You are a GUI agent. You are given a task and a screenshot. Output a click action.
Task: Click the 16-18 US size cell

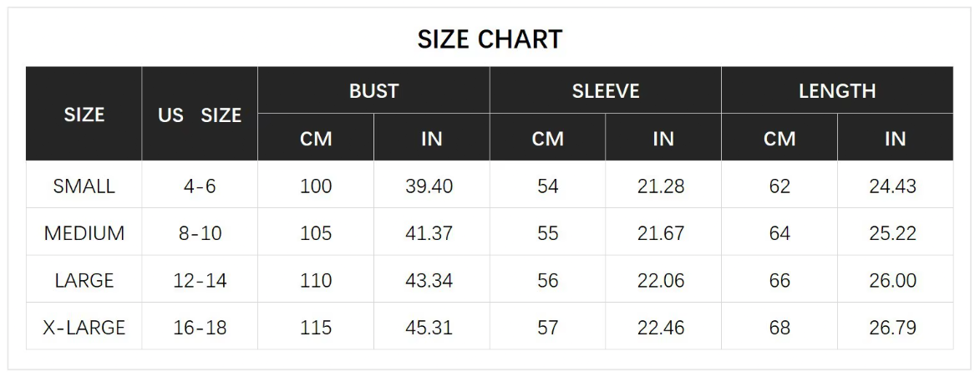coord(200,327)
